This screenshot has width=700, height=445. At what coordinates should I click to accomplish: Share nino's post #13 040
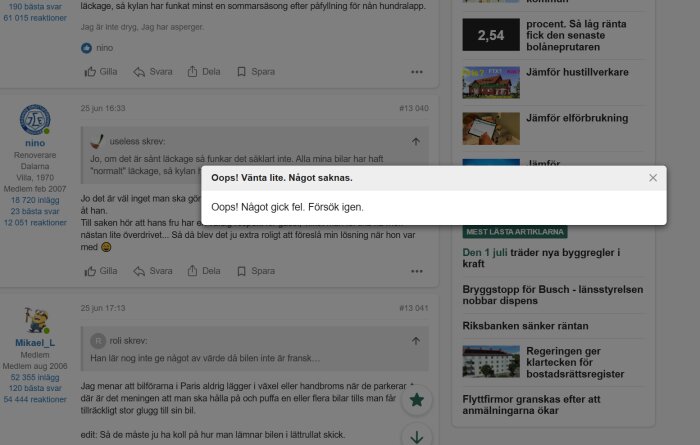204,271
